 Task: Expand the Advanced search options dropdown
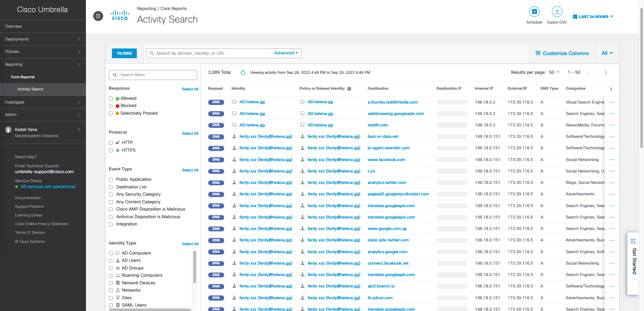point(286,53)
